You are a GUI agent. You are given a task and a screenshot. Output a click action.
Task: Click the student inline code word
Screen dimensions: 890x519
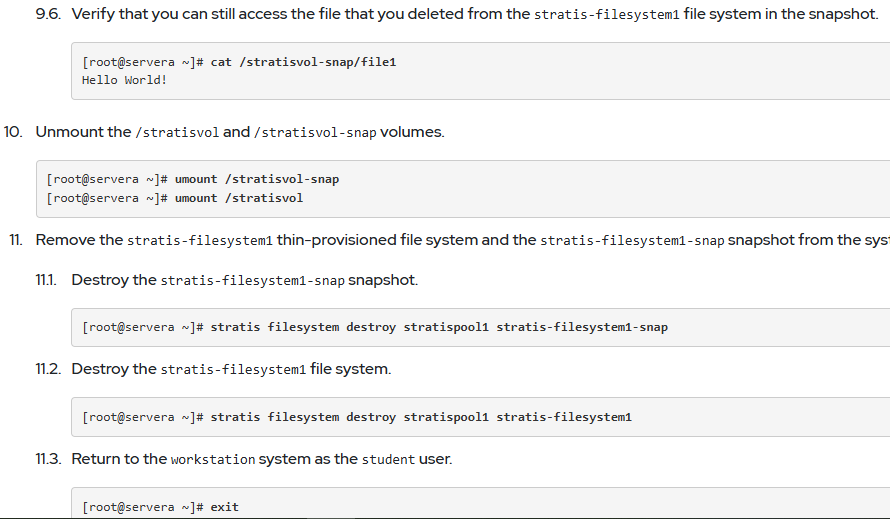[388, 459]
